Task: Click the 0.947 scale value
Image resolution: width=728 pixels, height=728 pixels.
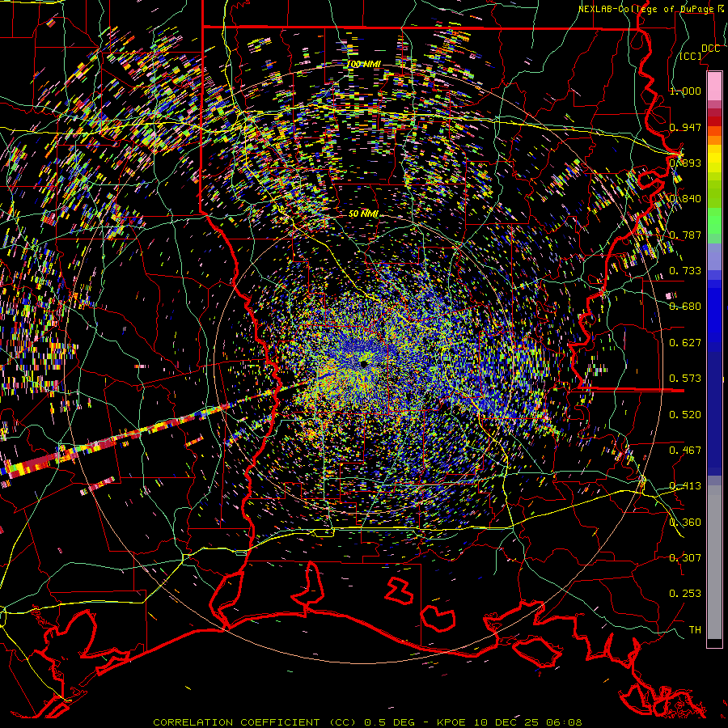Action: pos(685,127)
